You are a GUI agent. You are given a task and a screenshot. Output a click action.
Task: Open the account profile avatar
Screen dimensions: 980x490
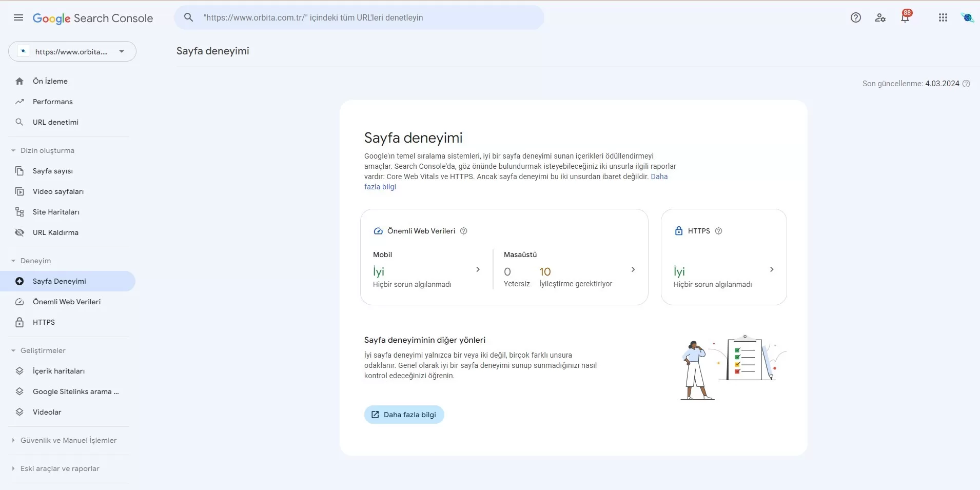(x=968, y=17)
